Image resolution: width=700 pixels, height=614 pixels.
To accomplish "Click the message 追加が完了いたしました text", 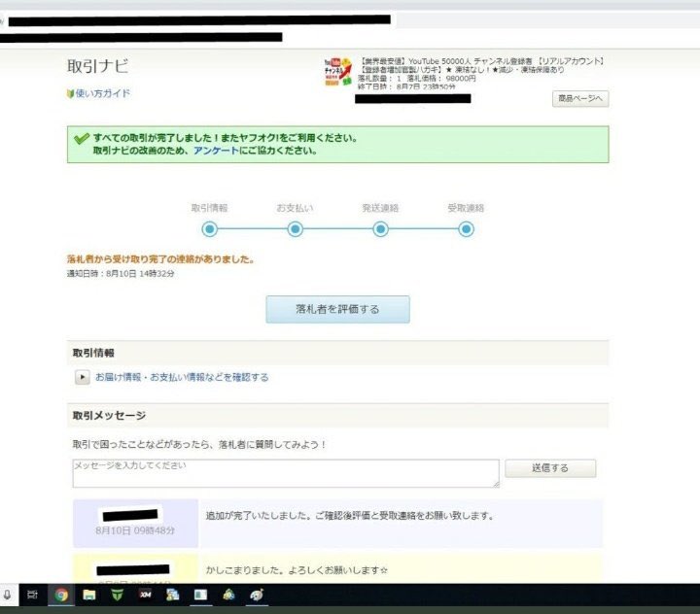I will coord(350,516).
